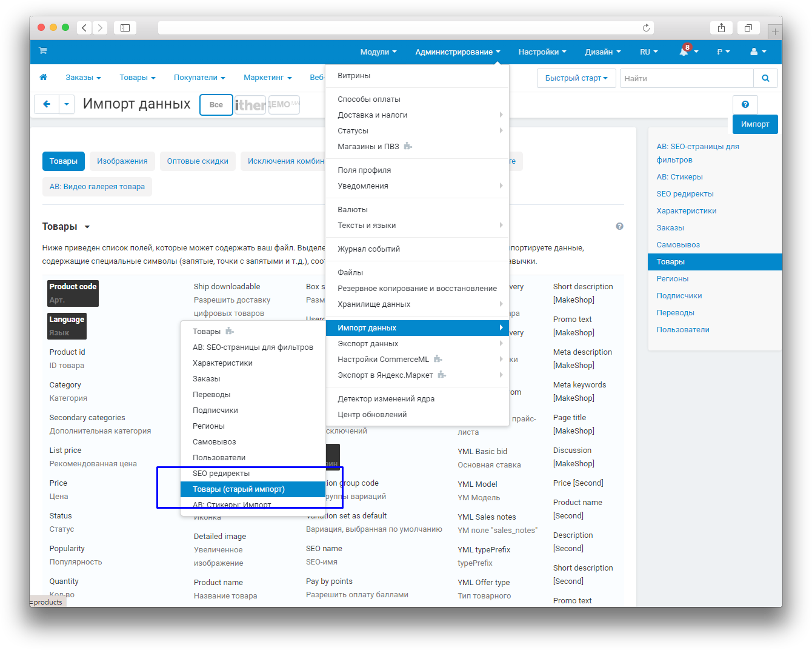Select Журнал событий from Administration menu

point(368,249)
